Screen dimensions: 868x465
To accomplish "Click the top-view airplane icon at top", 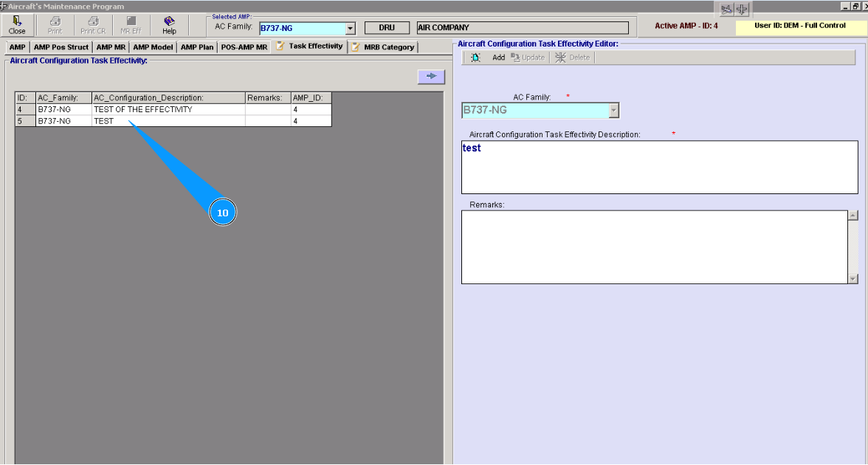I will point(742,9).
